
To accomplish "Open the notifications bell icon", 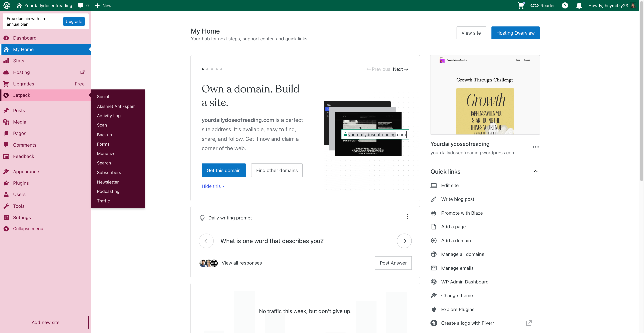I will [x=579, y=5].
